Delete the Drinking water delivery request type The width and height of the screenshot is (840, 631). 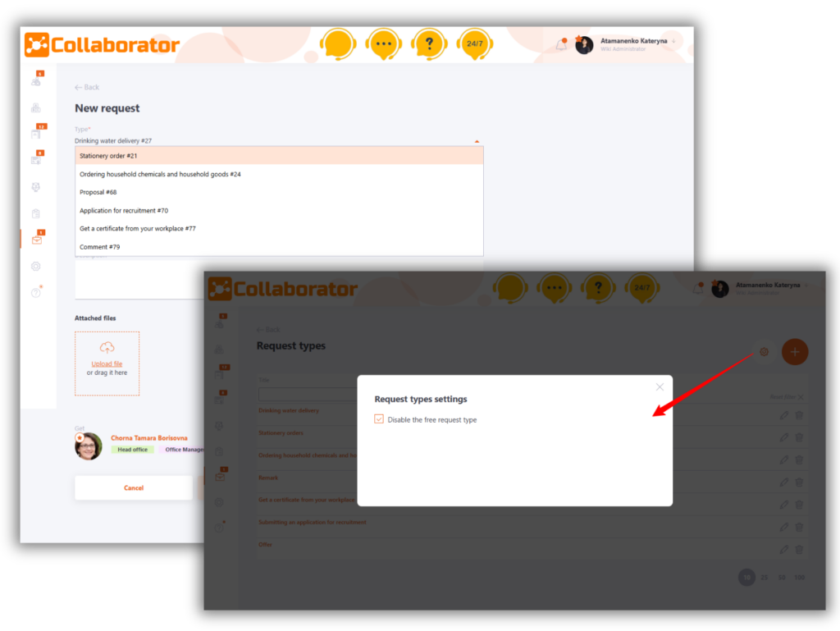(799, 415)
